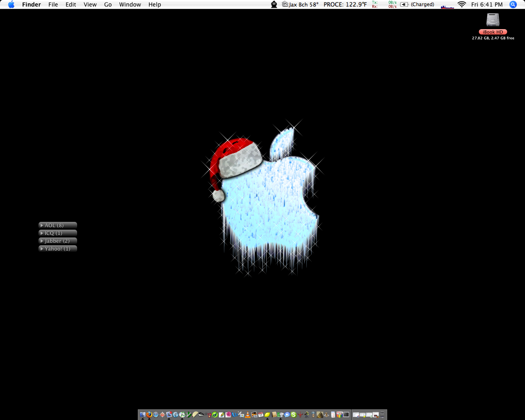Expand the AOL (8) buddy group
Image resolution: width=525 pixels, height=420 pixels.
(x=58, y=225)
